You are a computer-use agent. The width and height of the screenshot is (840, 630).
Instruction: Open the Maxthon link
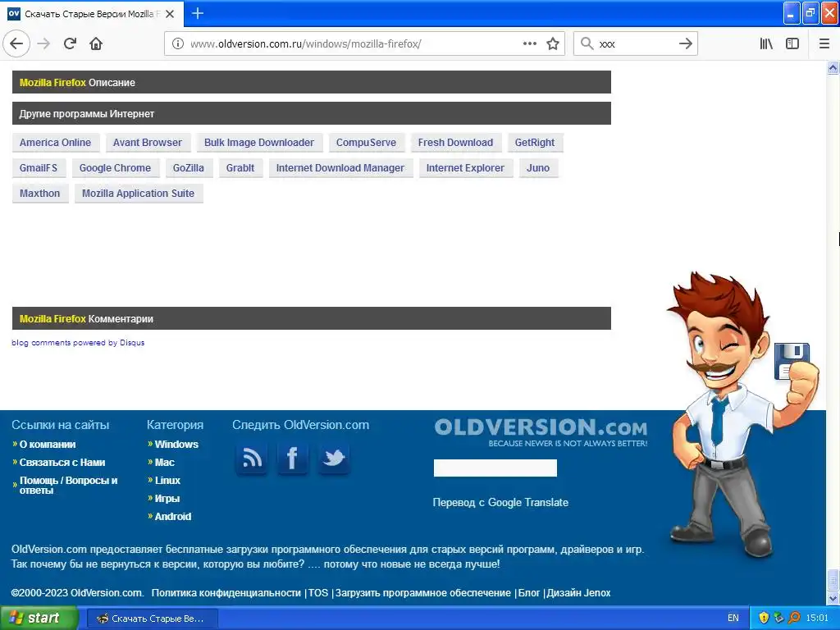coord(40,194)
